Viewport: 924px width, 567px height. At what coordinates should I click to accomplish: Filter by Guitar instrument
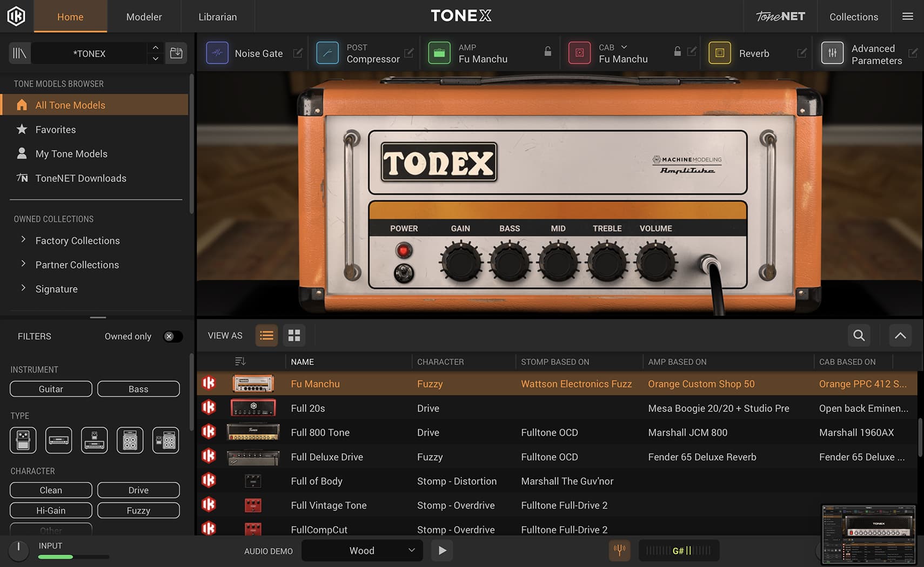(x=51, y=389)
